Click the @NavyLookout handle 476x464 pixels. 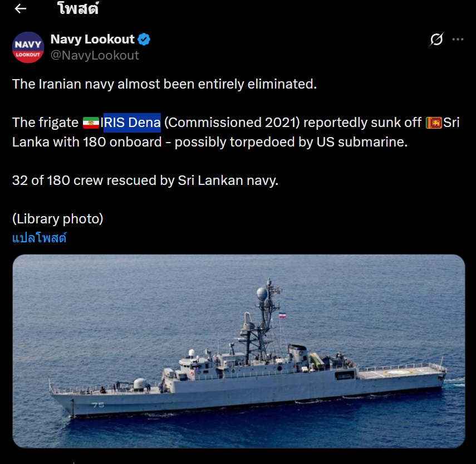[x=95, y=55]
